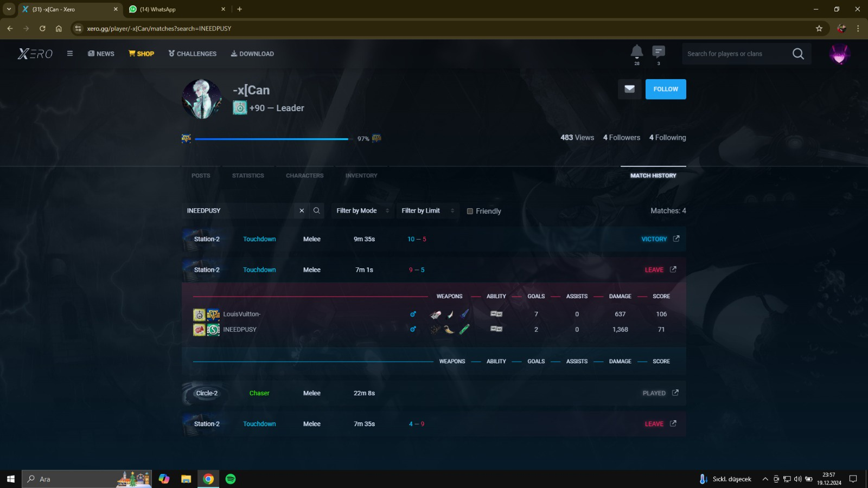
Task: Enable the Friendly checkbox
Action: point(470,211)
